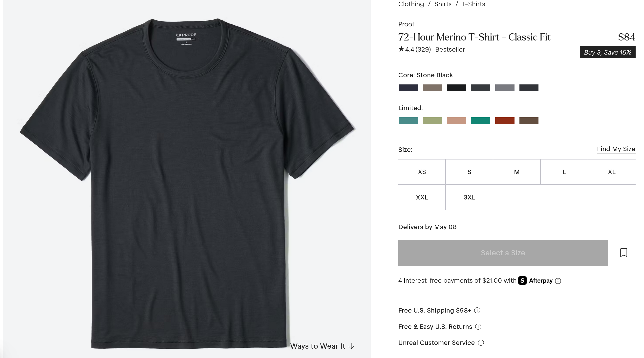Viewport: 644px width, 358px height.
Task: Choose size 3XL
Action: (469, 197)
